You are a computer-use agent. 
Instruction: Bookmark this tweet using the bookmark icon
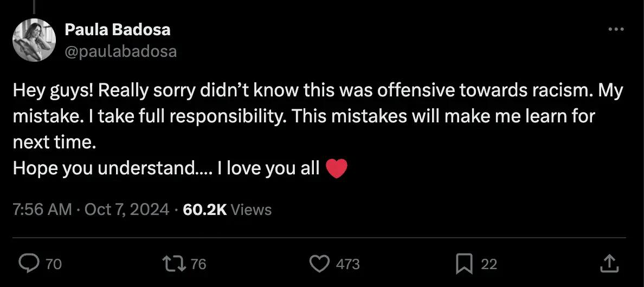pos(464,264)
